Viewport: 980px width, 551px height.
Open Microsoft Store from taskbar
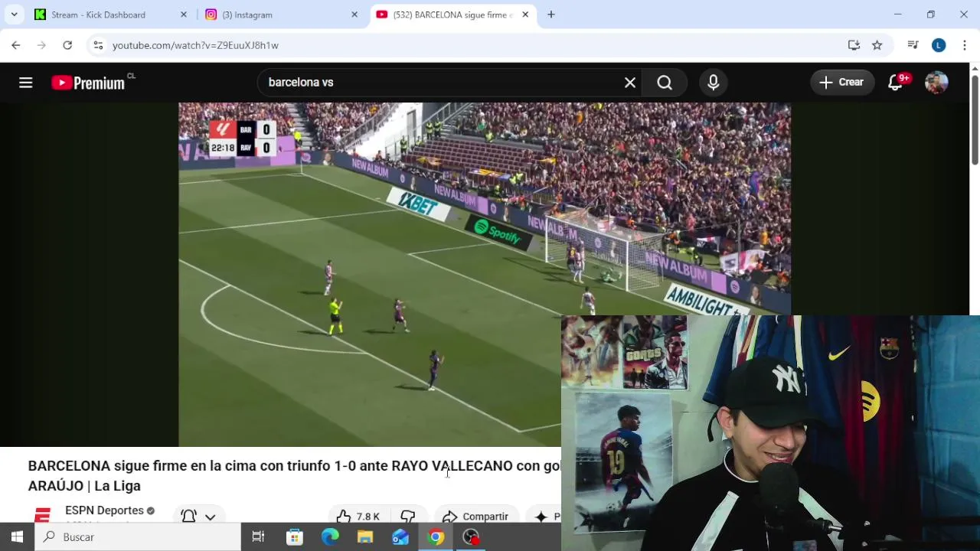click(x=295, y=537)
